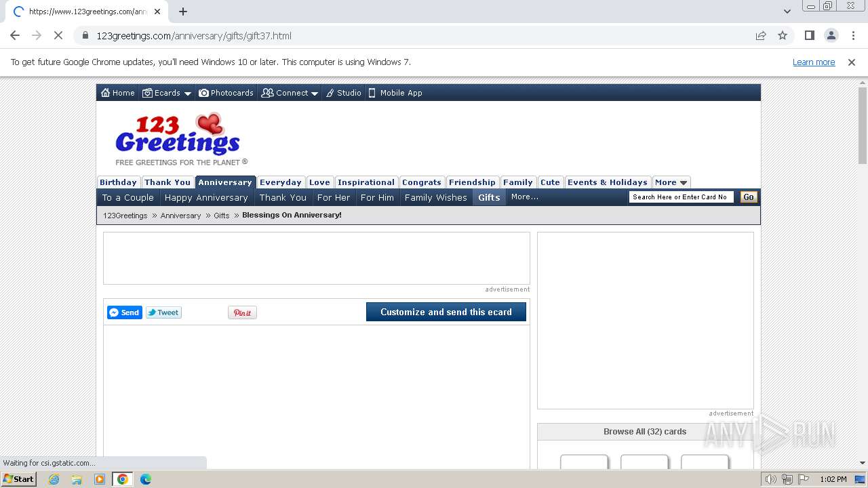Go back to the previous page
868x488 pixels.
pos(15,35)
